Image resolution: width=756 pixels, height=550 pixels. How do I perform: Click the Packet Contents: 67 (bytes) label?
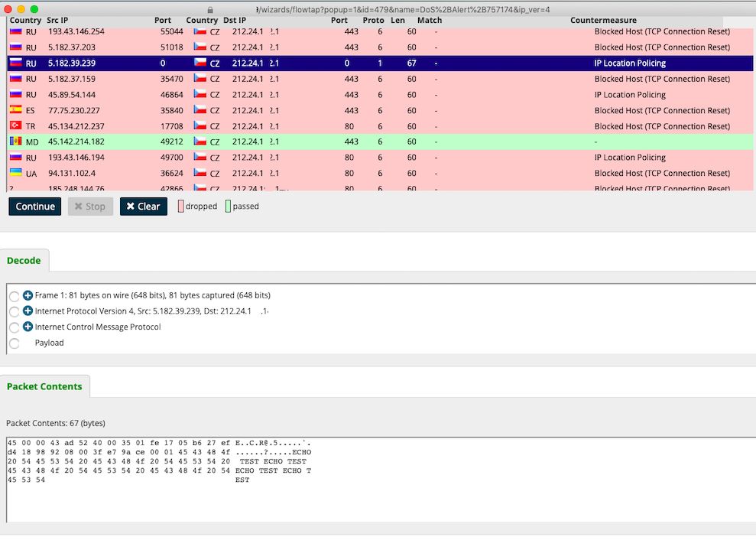(56, 423)
